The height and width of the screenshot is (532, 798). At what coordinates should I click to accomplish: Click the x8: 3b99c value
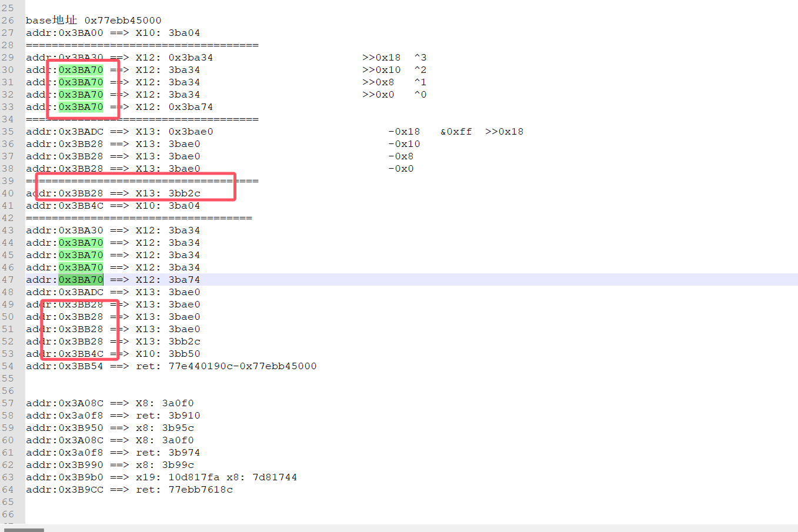pos(165,465)
